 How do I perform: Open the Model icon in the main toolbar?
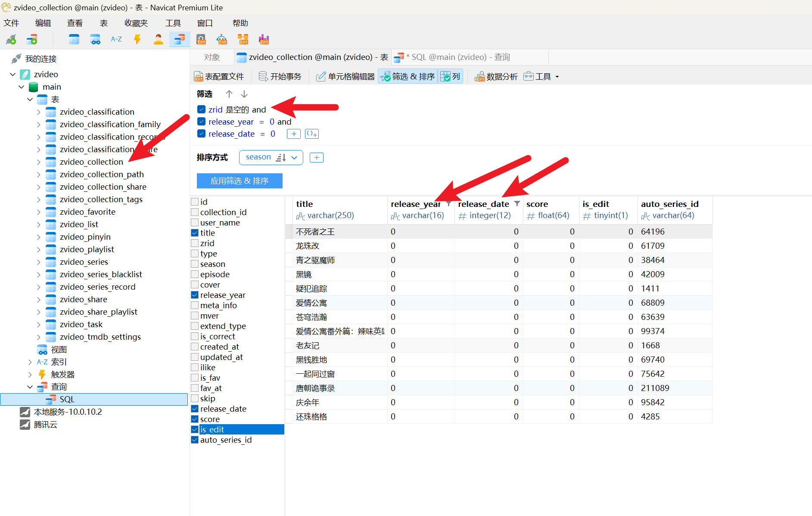[x=243, y=40]
